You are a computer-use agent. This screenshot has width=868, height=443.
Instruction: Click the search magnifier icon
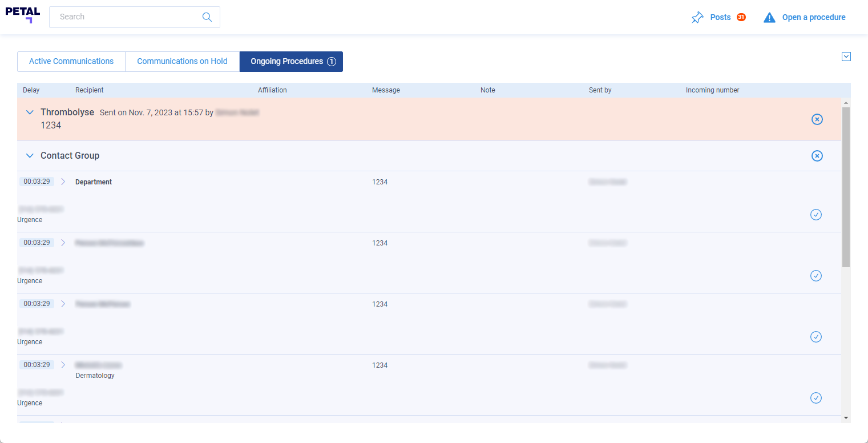click(x=207, y=17)
